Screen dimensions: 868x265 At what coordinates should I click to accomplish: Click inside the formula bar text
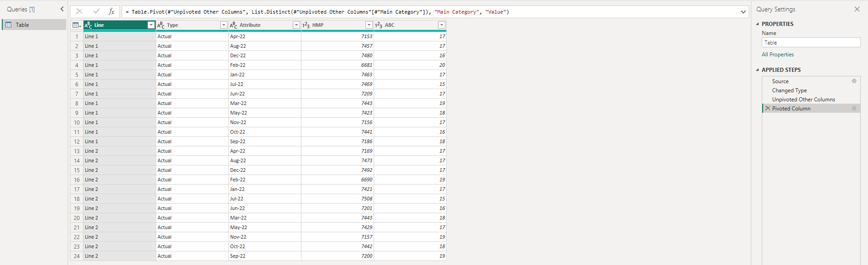coord(318,12)
